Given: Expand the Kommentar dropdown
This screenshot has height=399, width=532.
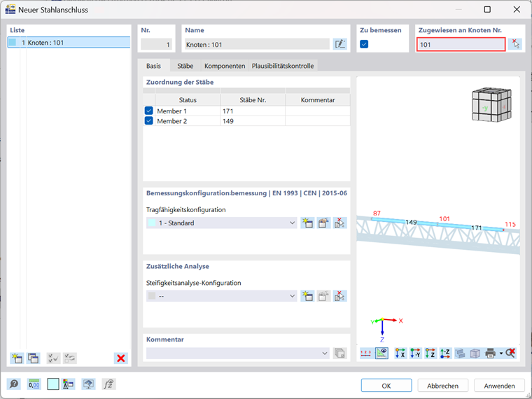Looking at the screenshot, I should 325,353.
